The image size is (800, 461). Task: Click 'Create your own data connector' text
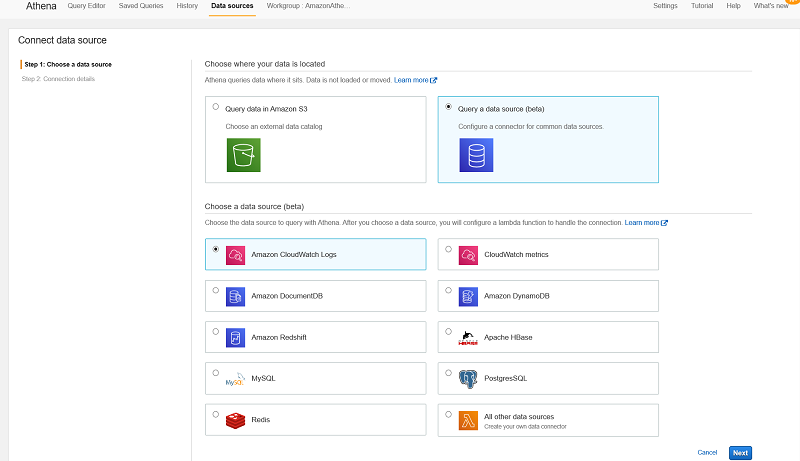pyautogui.click(x=526, y=426)
